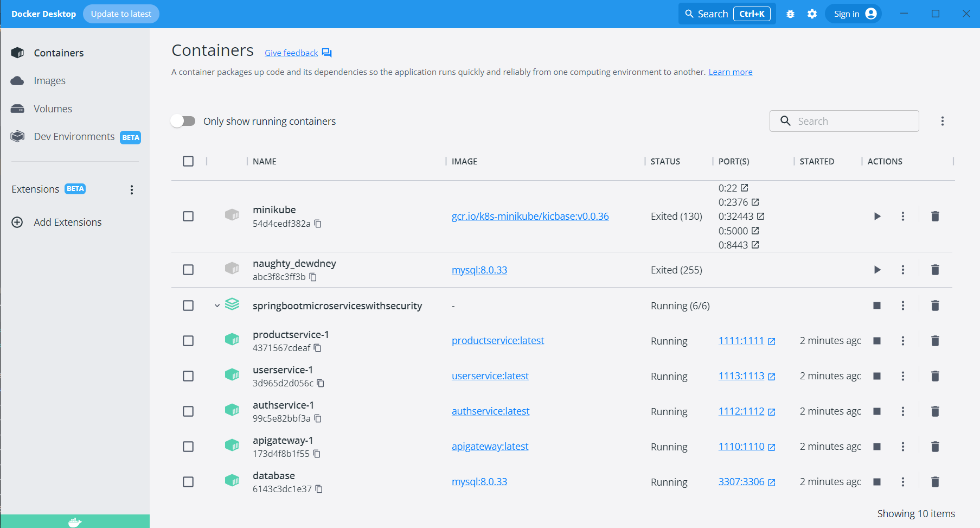Open more actions menu for userservice-1
This screenshot has width=980, height=528.
click(903, 376)
